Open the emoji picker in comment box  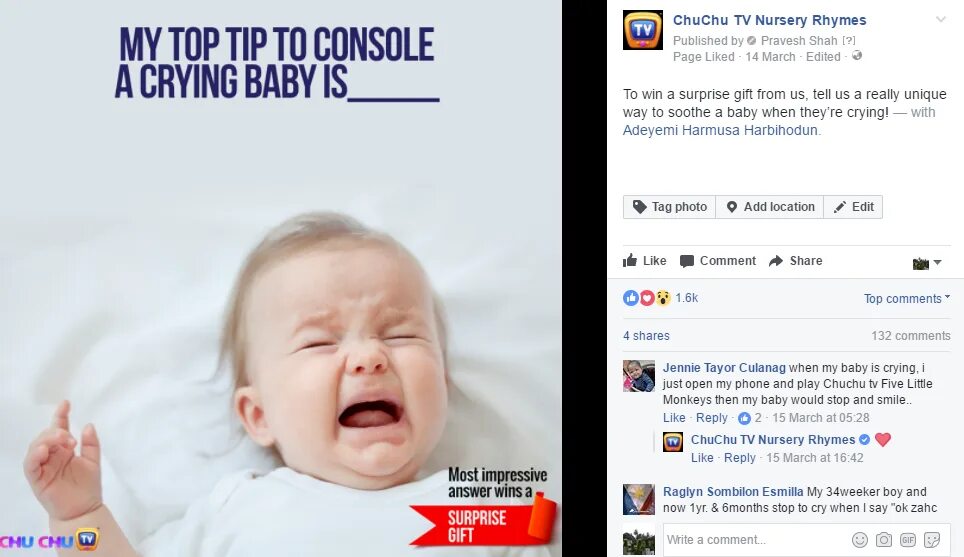pos(859,540)
